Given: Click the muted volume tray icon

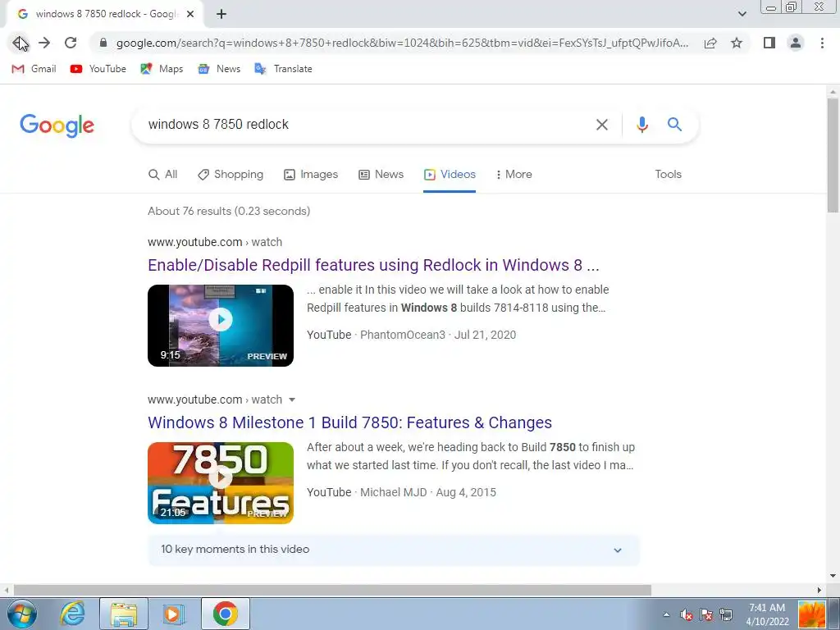Looking at the screenshot, I should 687,615.
